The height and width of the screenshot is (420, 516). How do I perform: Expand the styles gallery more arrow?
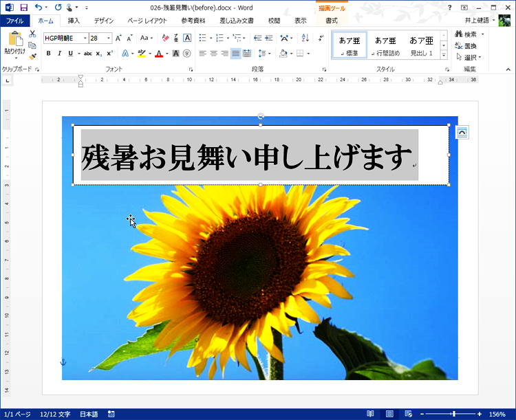click(x=444, y=55)
